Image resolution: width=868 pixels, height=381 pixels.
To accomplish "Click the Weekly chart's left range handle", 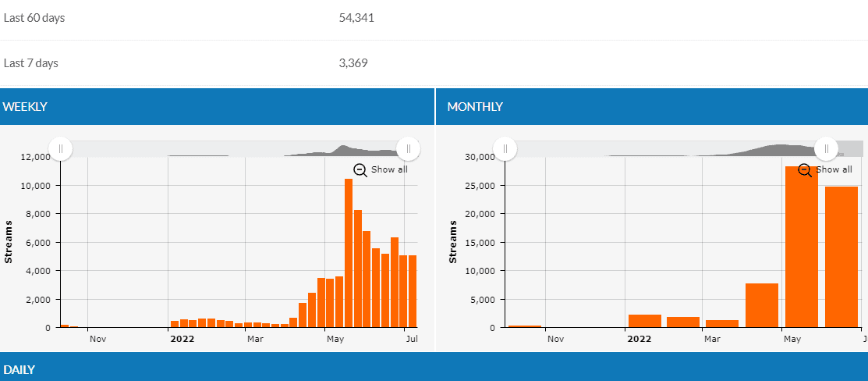I will 61,148.
